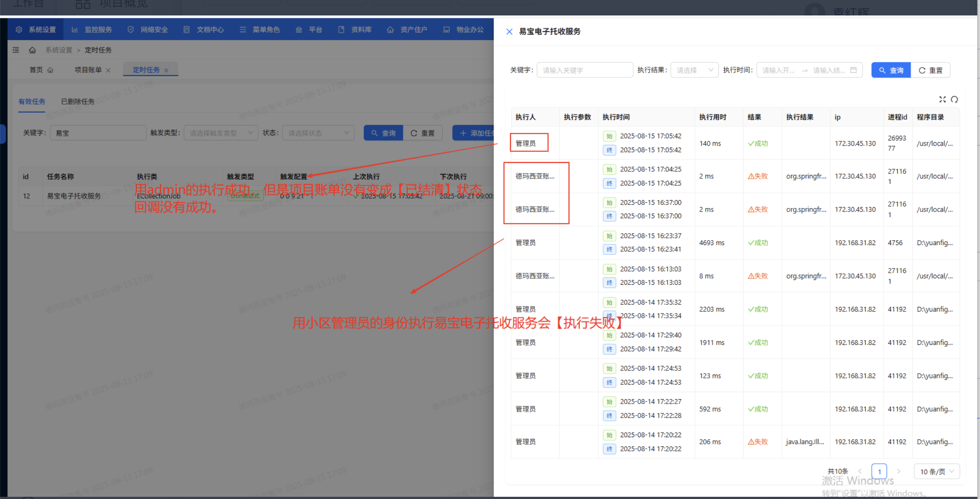This screenshot has width=980, height=499.
Task: Open the 执行结果 dropdown in drawer
Action: (x=695, y=70)
